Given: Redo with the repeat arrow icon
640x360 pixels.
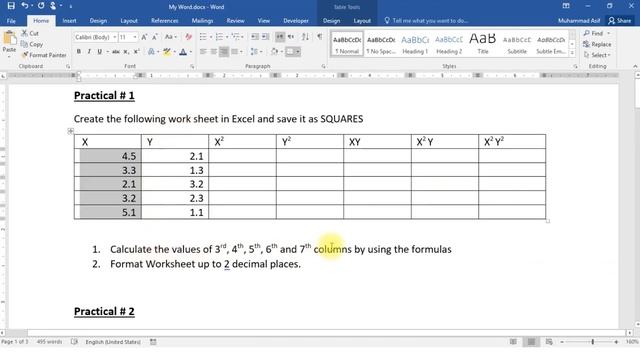Looking at the screenshot, I should coord(41,6).
